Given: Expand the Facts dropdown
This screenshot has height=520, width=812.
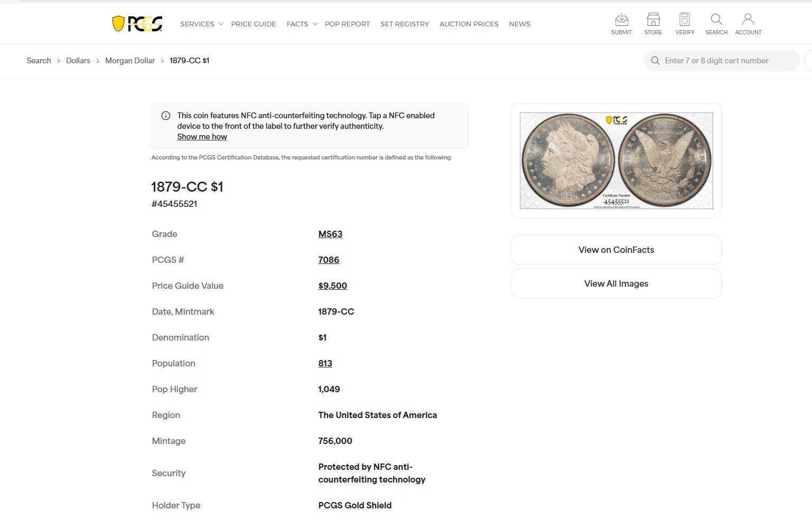Looking at the screenshot, I should 302,24.
